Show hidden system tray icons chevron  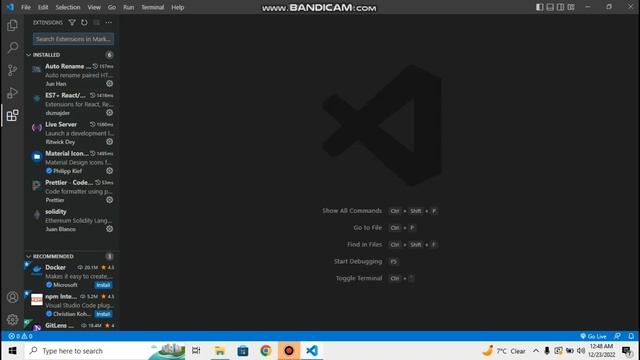point(536,351)
